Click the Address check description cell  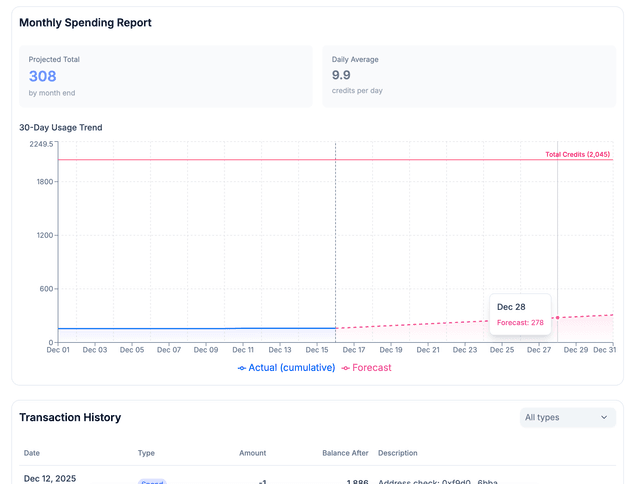438,482
